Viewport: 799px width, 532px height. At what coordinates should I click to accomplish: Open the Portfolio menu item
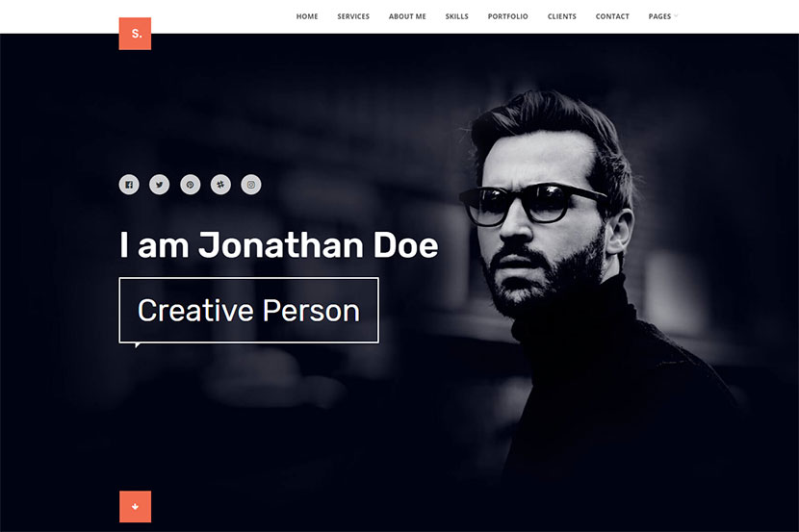pos(508,16)
